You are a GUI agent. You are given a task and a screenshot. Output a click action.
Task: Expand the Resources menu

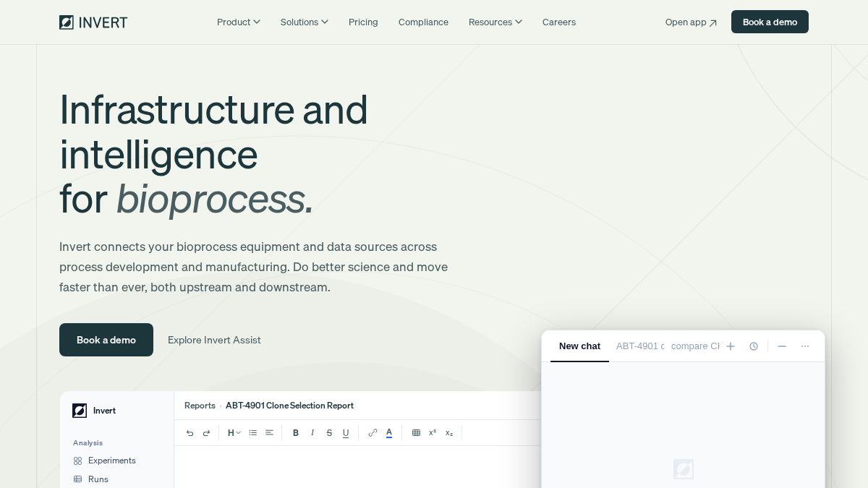point(495,22)
